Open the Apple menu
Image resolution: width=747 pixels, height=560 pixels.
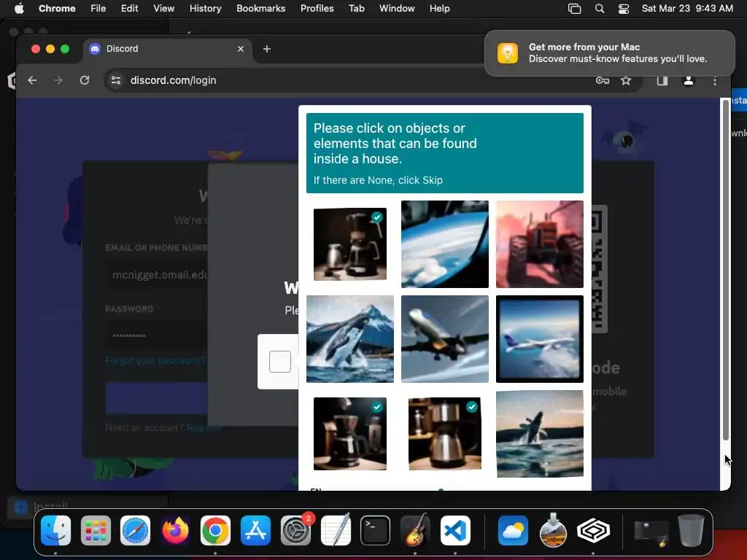point(19,9)
